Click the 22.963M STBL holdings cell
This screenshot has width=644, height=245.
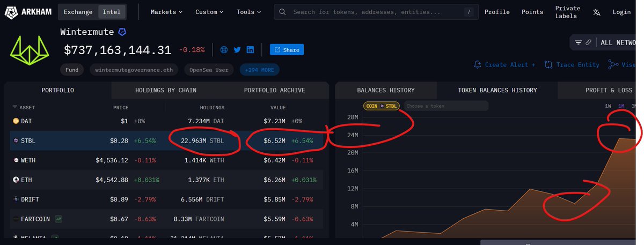[x=203, y=141]
